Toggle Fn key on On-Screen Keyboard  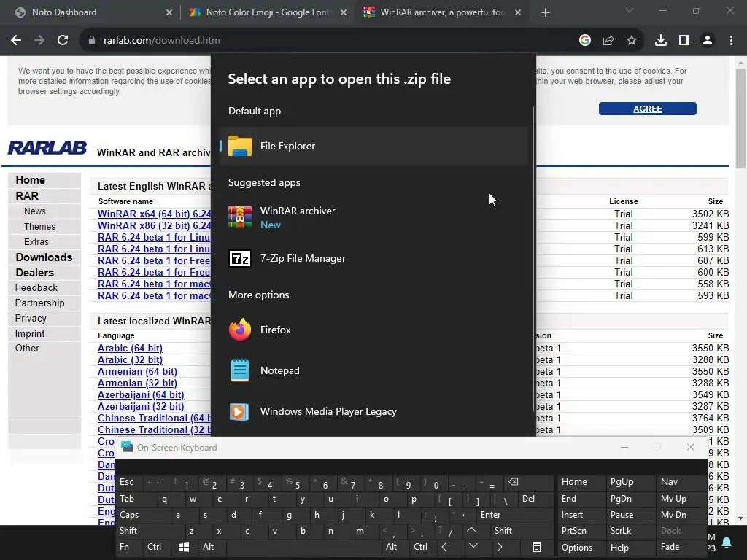click(128, 547)
